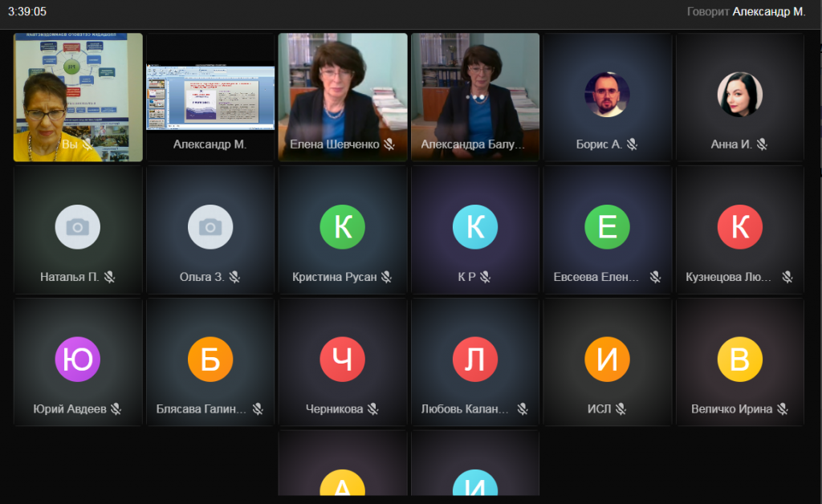
Task: Select Анна И.'s profile photo avatar
Action: [x=739, y=95]
